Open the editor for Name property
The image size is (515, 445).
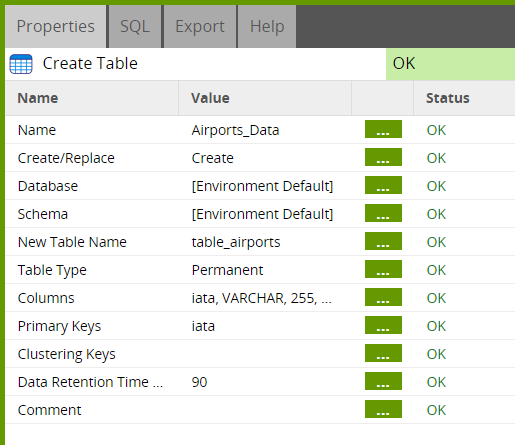[x=383, y=129]
